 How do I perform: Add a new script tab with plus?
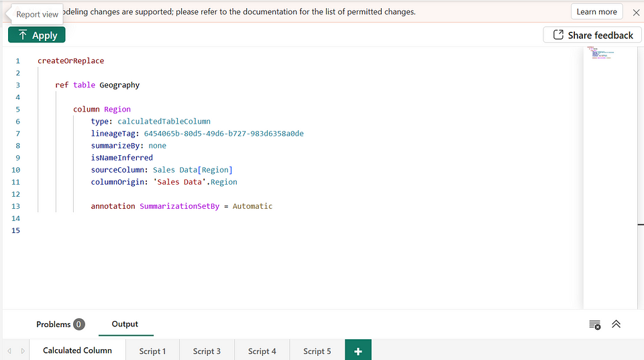358,351
